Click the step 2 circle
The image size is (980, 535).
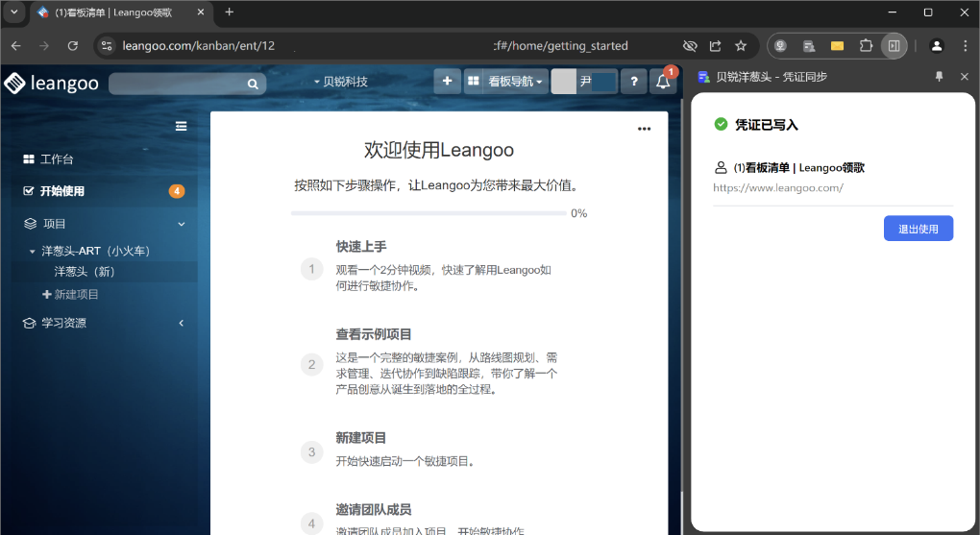pyautogui.click(x=312, y=364)
